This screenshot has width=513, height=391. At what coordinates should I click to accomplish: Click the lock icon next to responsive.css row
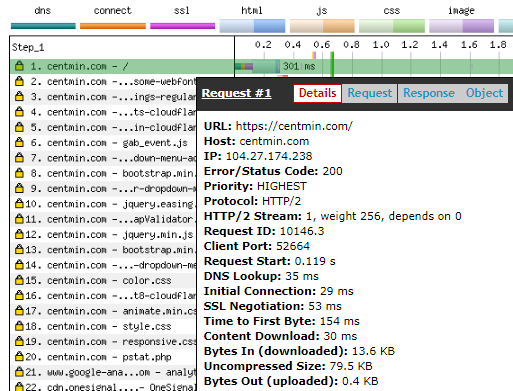click(x=20, y=341)
